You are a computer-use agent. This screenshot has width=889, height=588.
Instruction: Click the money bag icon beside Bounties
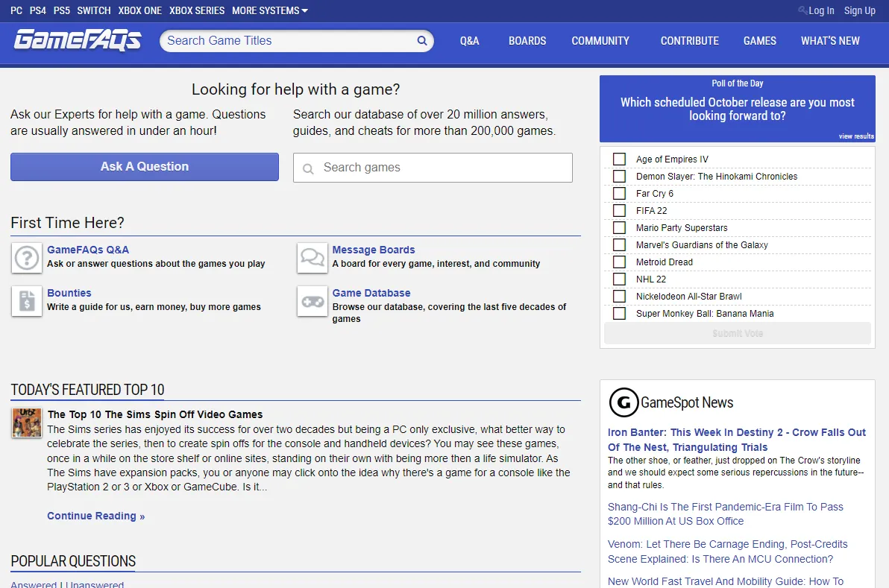[x=26, y=301]
